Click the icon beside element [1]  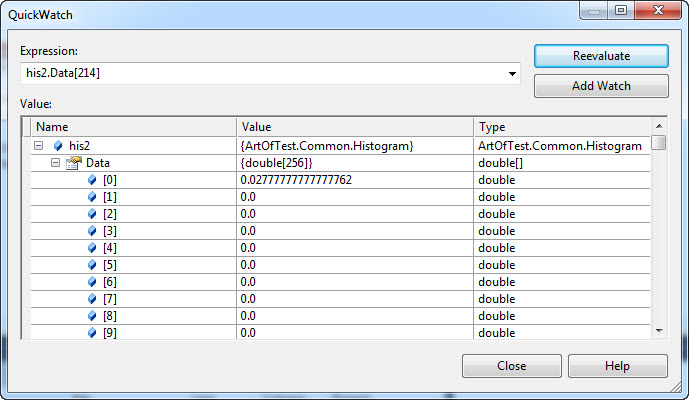(x=92, y=197)
